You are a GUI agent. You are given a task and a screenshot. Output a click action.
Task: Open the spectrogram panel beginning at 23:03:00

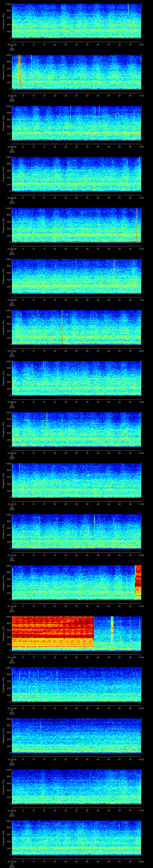[x=76, y=123]
